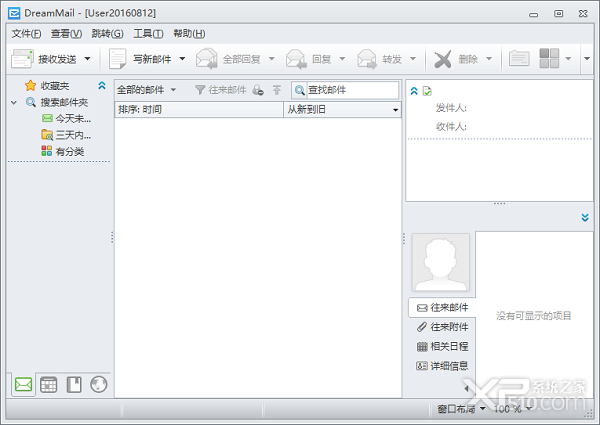Select the Today Unread (今天未...) folder
This screenshot has height=425, width=600.
(x=66, y=119)
